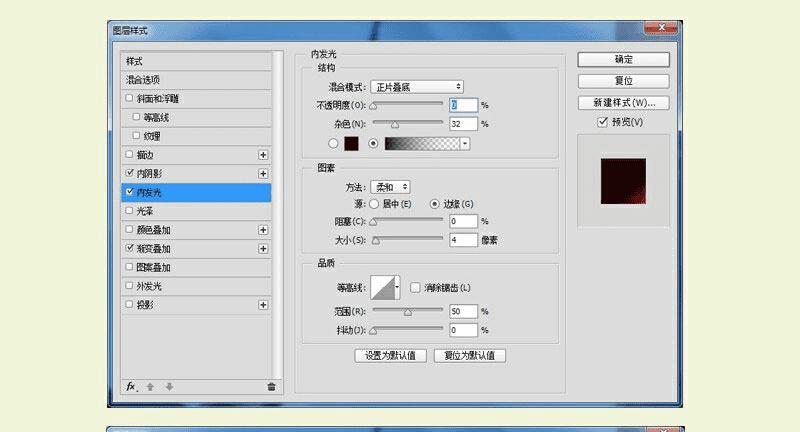Enable the 斜面和浮雕 checkbox

[x=129, y=98]
